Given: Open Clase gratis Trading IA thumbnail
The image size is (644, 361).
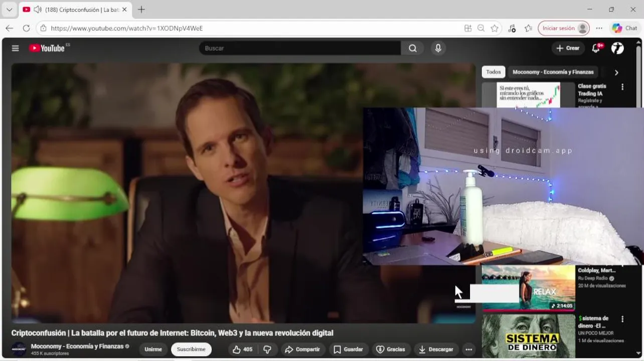Looking at the screenshot, I should pos(529,95).
